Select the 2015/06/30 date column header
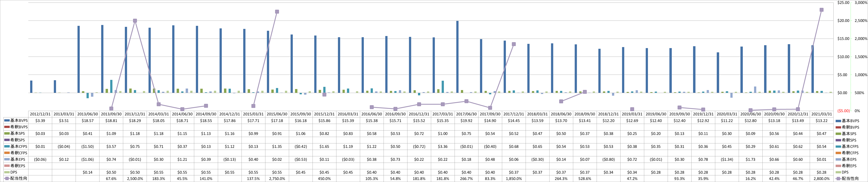 pos(277,114)
